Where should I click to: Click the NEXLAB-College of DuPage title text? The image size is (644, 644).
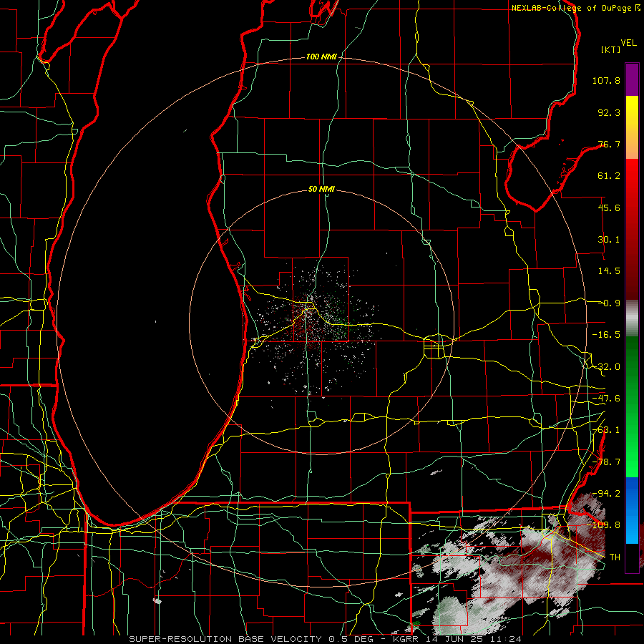[571, 8]
